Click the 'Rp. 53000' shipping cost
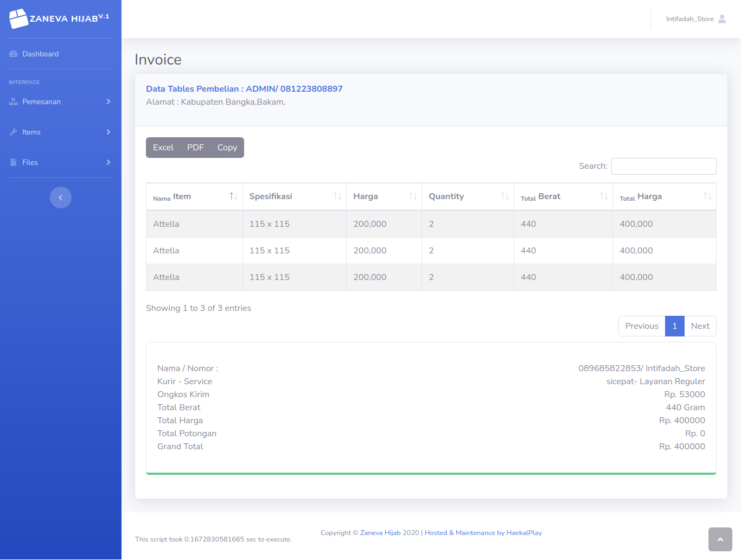Viewport: 741px width, 560px height. tap(685, 394)
